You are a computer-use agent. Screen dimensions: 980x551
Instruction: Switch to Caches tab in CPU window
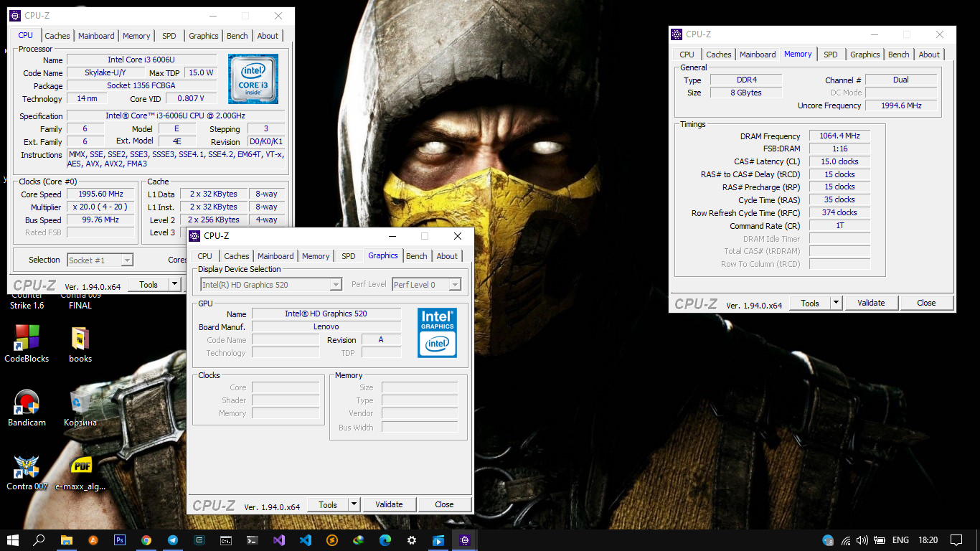coord(57,36)
